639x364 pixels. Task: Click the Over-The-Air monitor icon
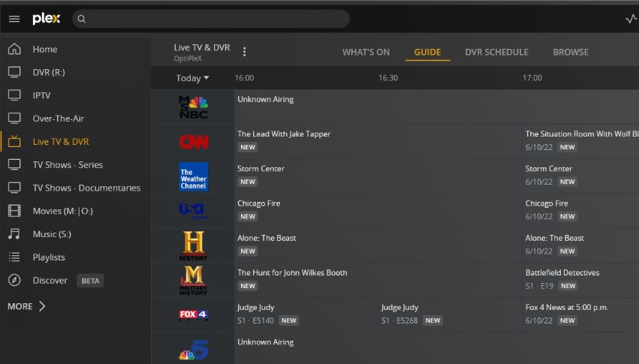pos(14,119)
